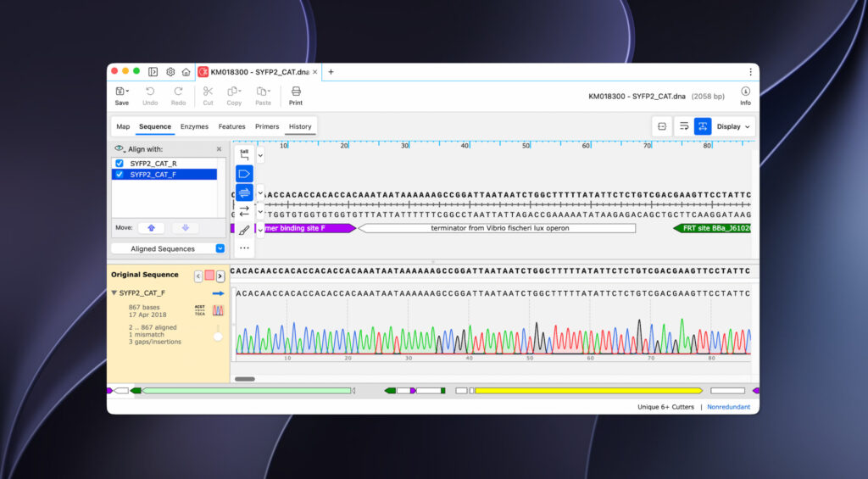Viewport: 868px width, 479px height.
Task: Toggle the line wrap icon
Action: click(x=684, y=127)
